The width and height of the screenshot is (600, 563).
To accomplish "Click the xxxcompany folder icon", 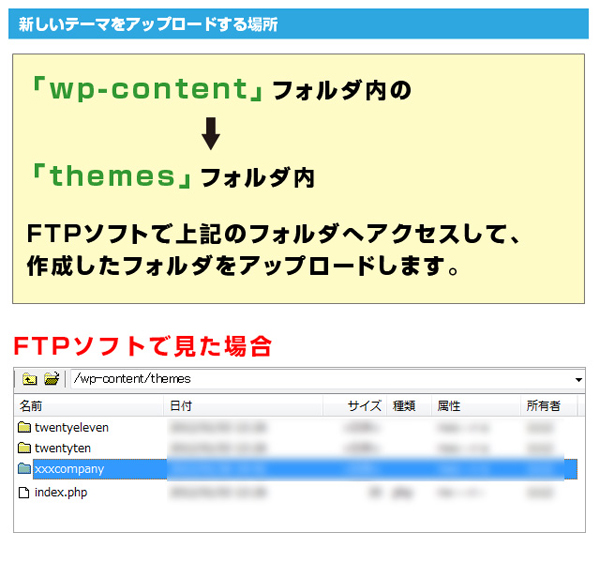I will click(x=24, y=468).
